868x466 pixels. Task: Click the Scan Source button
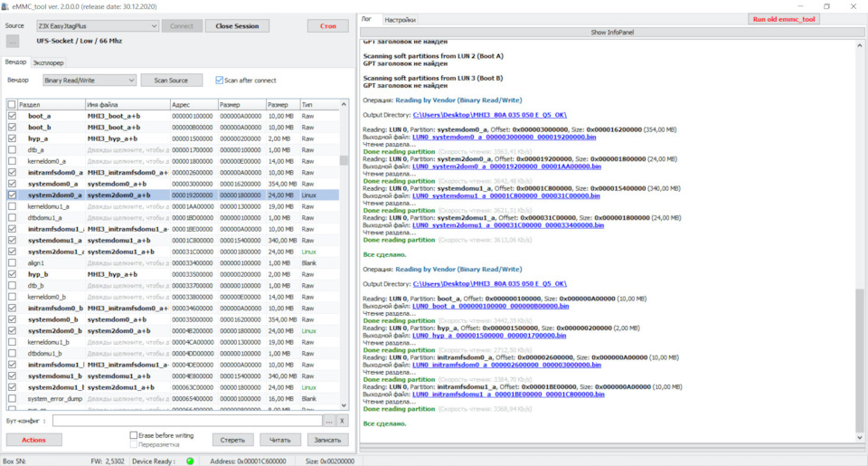tap(171, 81)
